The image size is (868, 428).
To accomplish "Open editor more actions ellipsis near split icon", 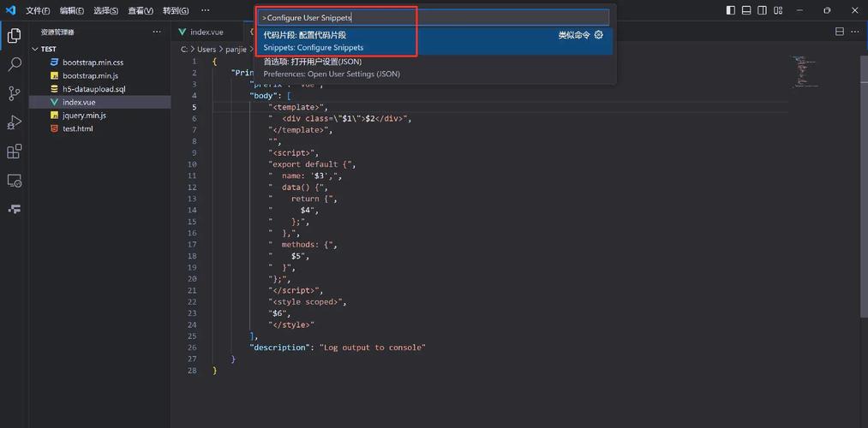I will [856, 32].
